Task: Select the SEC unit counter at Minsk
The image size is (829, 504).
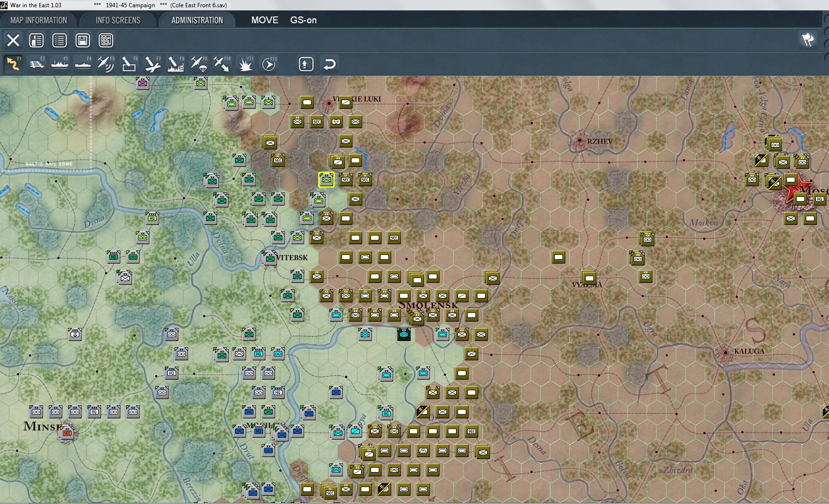Action: (x=67, y=433)
